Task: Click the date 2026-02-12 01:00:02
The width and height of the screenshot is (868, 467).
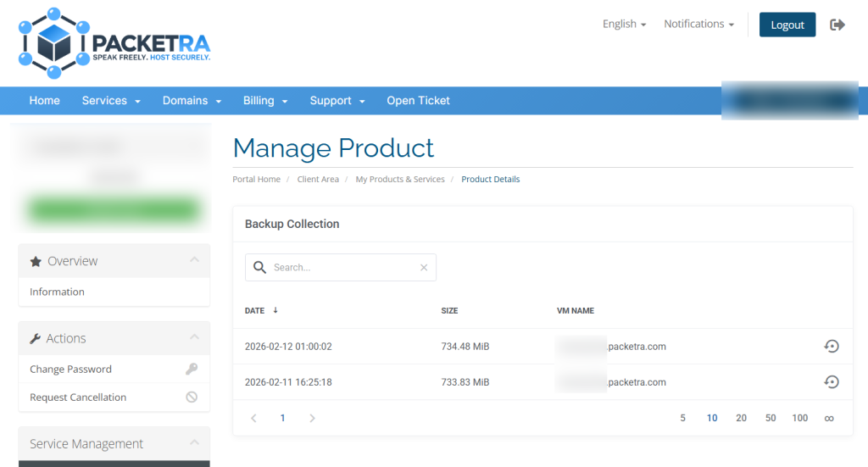Action: point(288,347)
